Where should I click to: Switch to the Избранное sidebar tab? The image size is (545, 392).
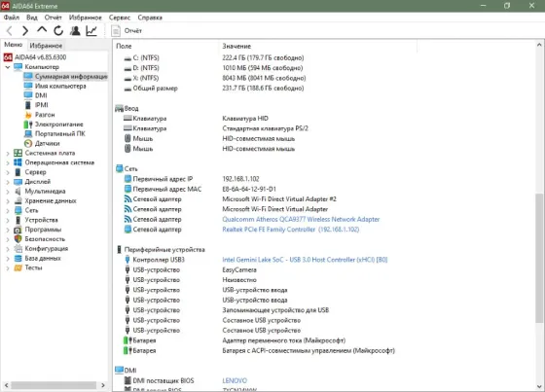(46, 45)
